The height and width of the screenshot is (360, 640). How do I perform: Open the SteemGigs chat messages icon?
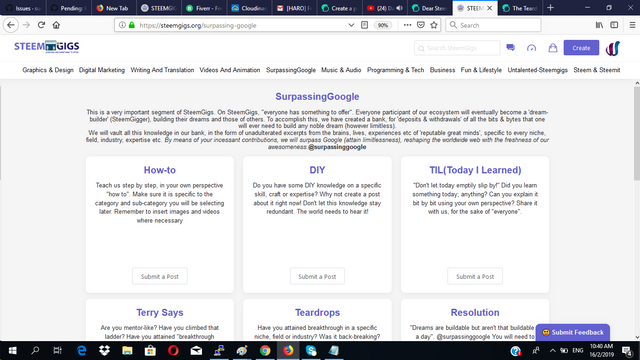click(510, 48)
